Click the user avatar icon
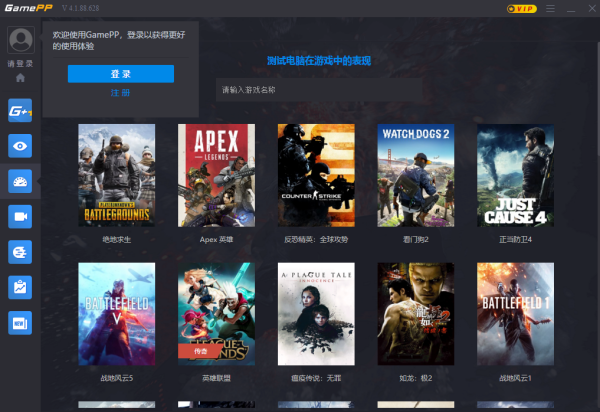Image resolution: width=600 pixels, height=412 pixels. click(x=21, y=40)
